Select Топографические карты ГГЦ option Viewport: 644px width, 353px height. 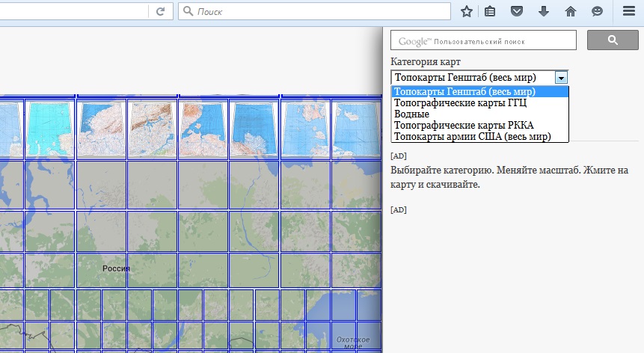460,103
